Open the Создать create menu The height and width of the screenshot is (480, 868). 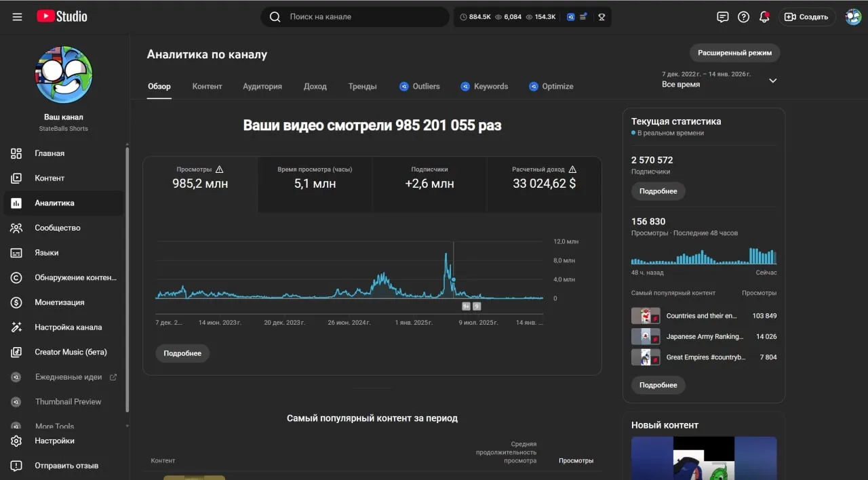point(807,17)
